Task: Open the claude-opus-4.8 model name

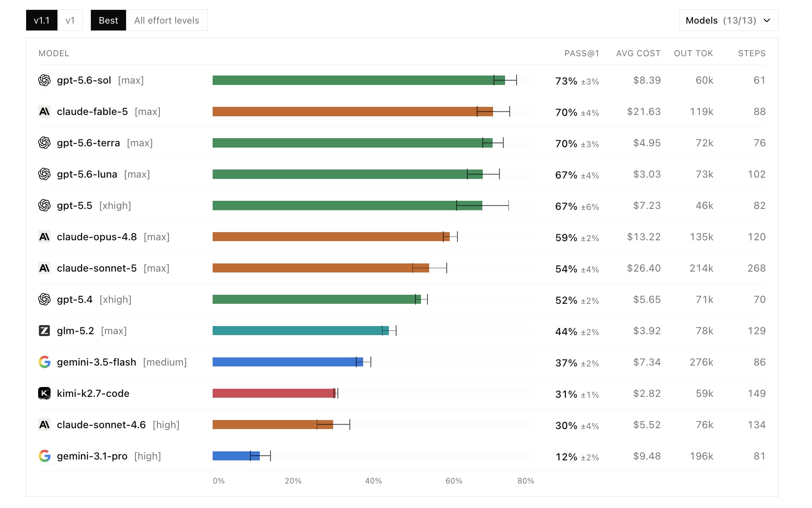Action: click(x=97, y=237)
